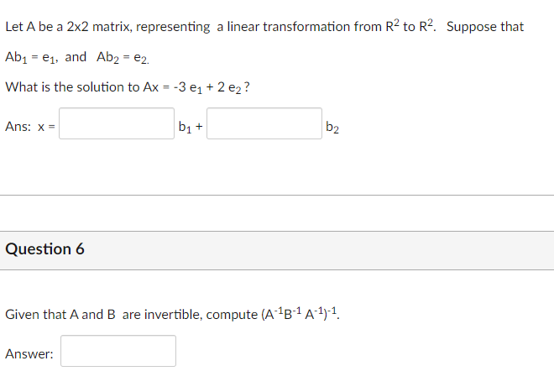Screen dimensions: 554x392
Task: Click the 'Ab1 = e1' equation
Action: 31,57
